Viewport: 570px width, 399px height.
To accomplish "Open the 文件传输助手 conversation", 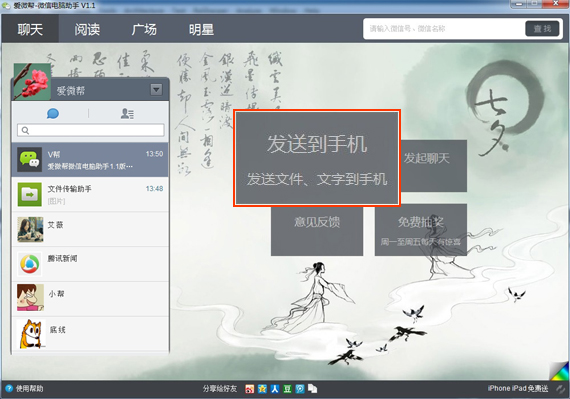I will click(90, 194).
